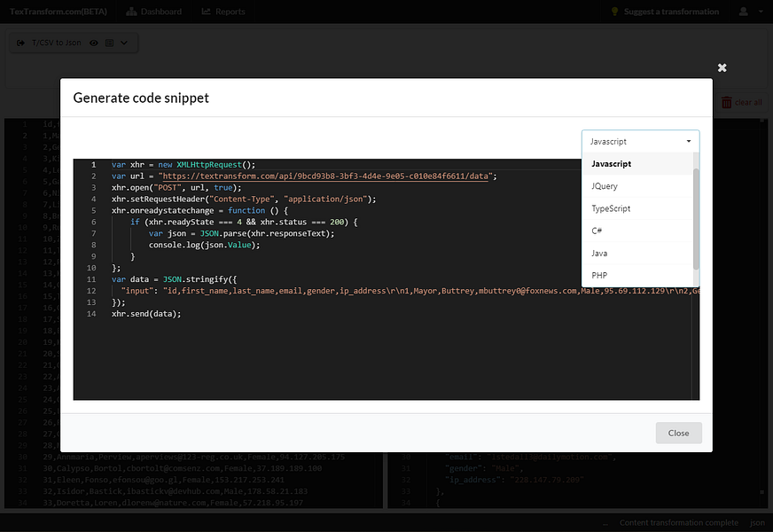Click the trash icon next to clear all

click(x=726, y=102)
